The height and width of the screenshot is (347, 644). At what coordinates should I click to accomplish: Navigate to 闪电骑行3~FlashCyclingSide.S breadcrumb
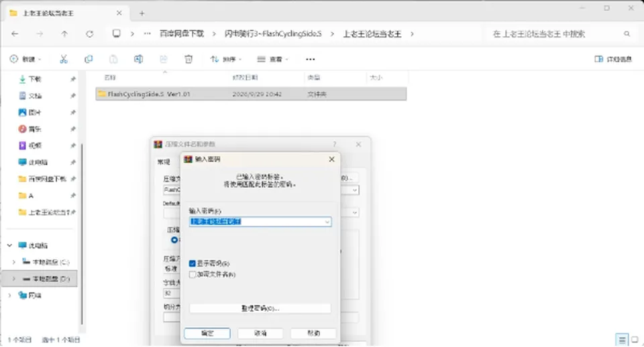point(273,33)
